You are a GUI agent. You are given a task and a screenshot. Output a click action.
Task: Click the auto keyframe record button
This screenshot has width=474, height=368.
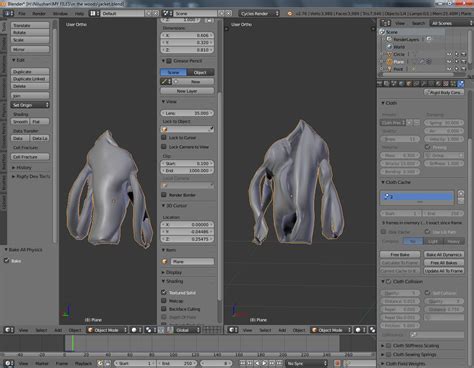[x=337, y=363]
